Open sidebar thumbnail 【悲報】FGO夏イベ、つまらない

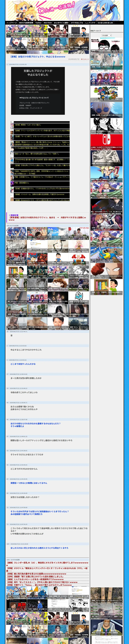click(x=106, y=62)
